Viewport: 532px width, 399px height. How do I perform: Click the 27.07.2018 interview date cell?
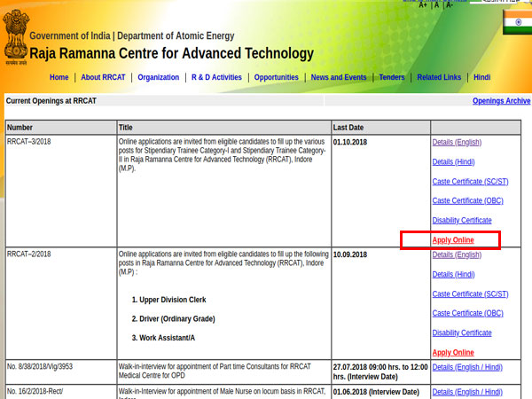380,372
